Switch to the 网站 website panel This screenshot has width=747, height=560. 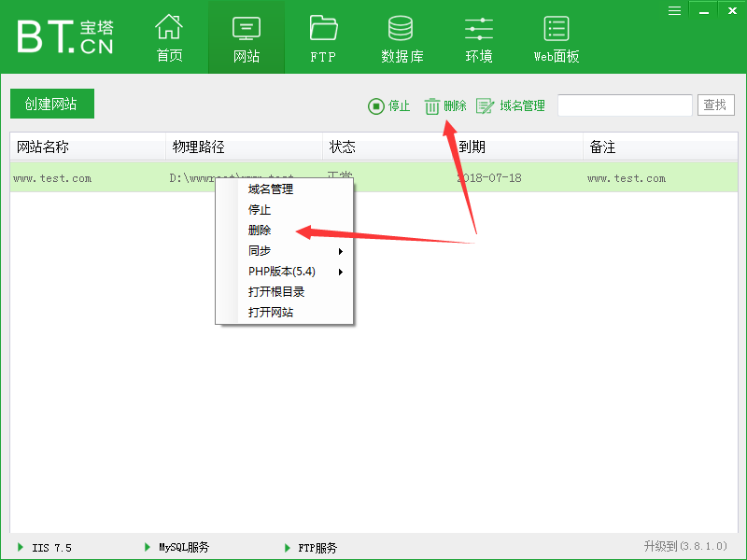246,37
